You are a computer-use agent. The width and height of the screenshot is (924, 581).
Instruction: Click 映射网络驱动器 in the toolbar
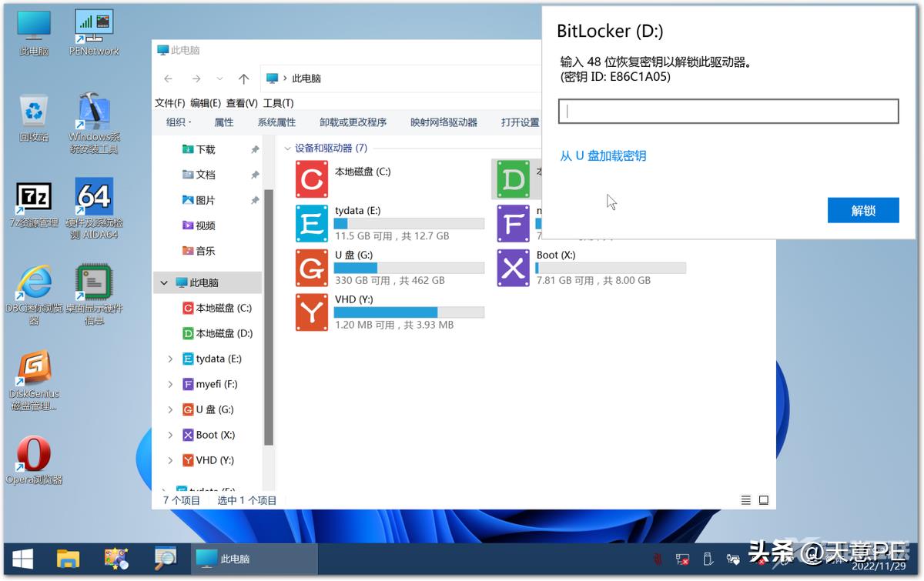[444, 122]
